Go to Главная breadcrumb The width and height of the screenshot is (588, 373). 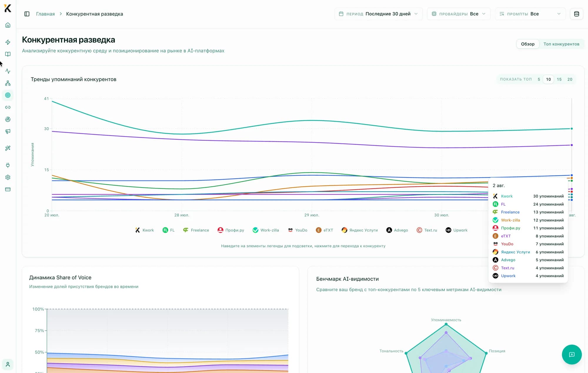point(45,14)
